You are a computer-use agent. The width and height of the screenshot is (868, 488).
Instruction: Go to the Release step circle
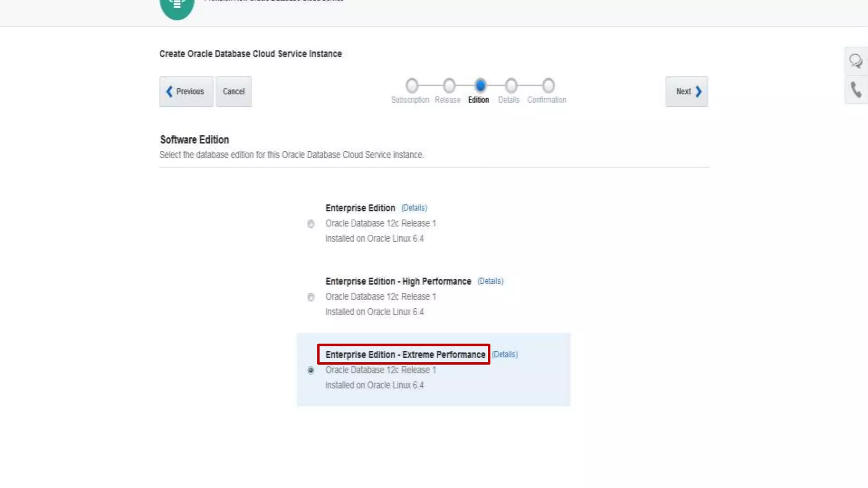click(449, 86)
